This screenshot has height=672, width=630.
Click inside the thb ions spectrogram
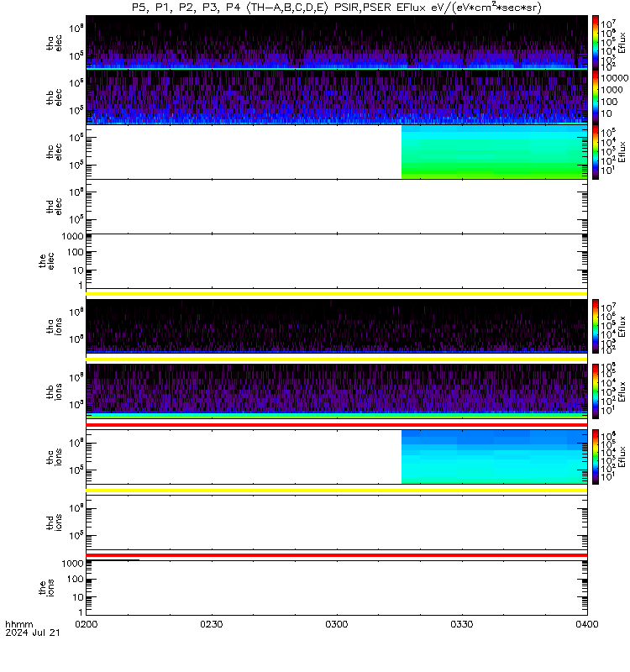point(337,391)
